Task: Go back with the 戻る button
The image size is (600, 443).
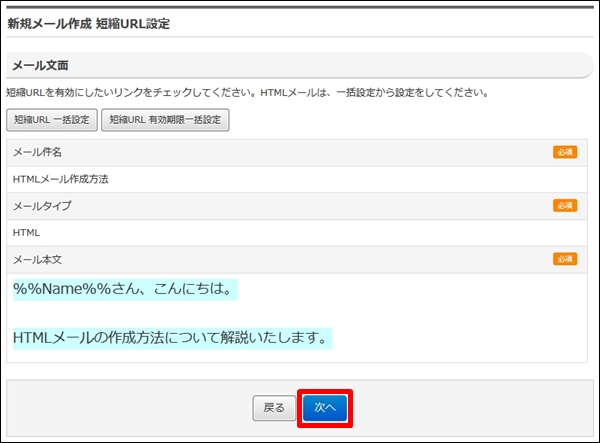Action: pyautogui.click(x=274, y=408)
